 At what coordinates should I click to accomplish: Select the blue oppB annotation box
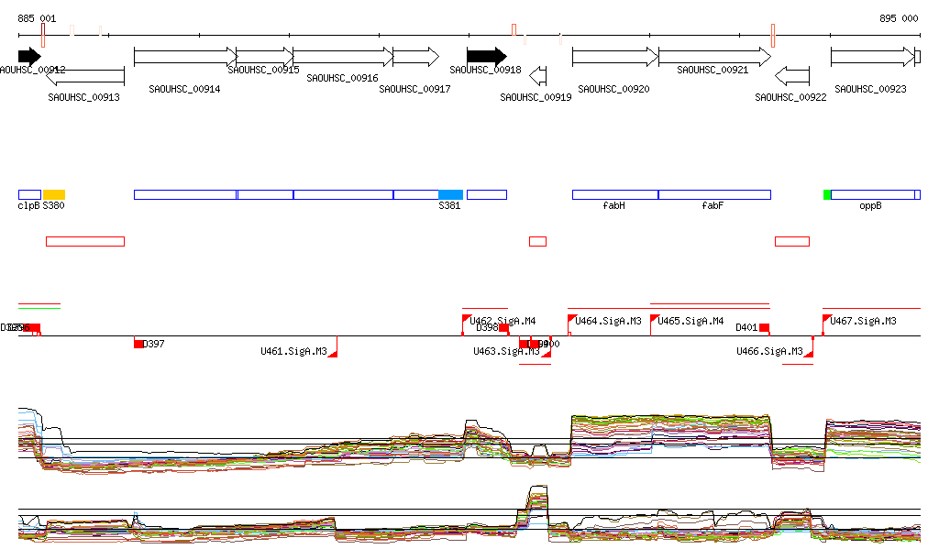pos(873,194)
